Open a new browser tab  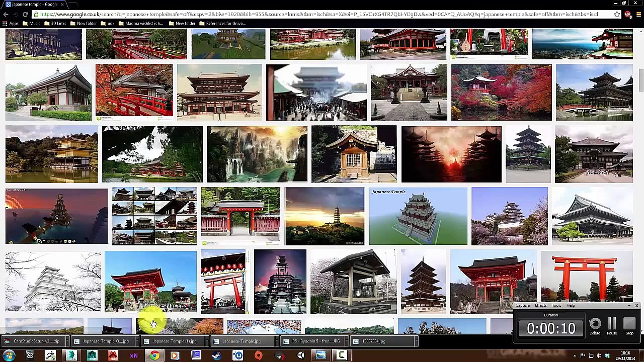[74, 4]
